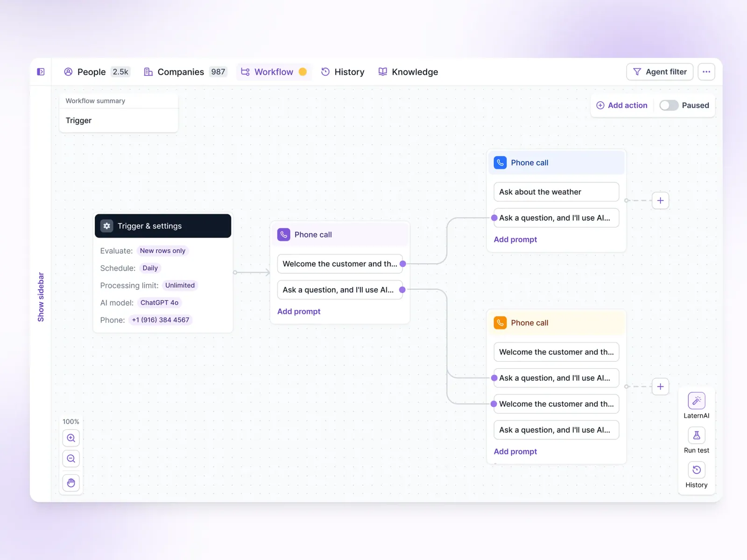Open History from the right tool panel
747x560 pixels.
pyautogui.click(x=697, y=470)
